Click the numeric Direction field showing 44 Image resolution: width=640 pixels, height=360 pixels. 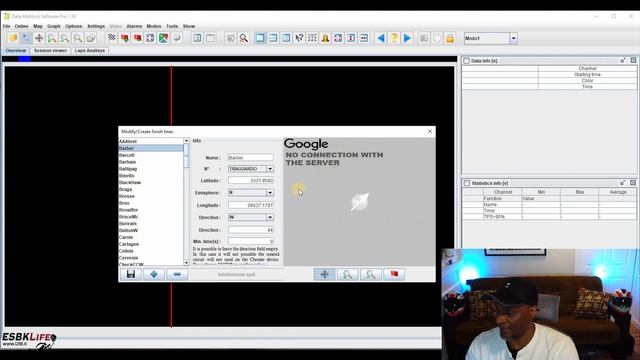pyautogui.click(x=251, y=230)
